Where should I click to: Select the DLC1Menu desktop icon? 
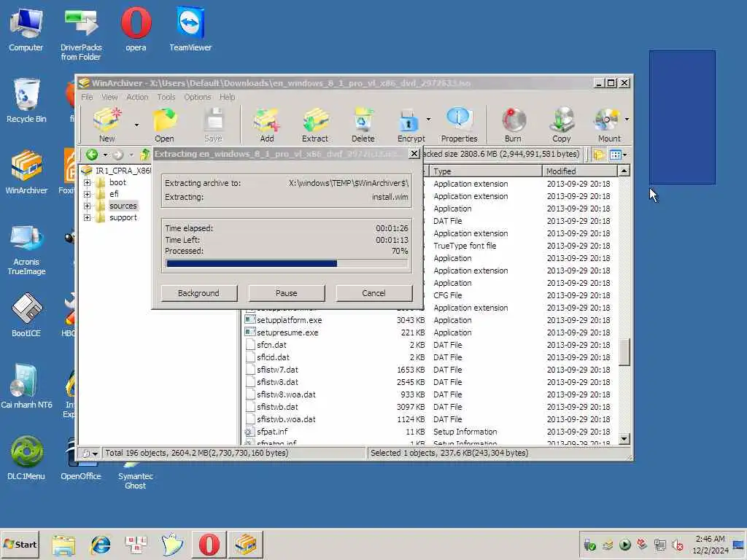(x=26, y=458)
